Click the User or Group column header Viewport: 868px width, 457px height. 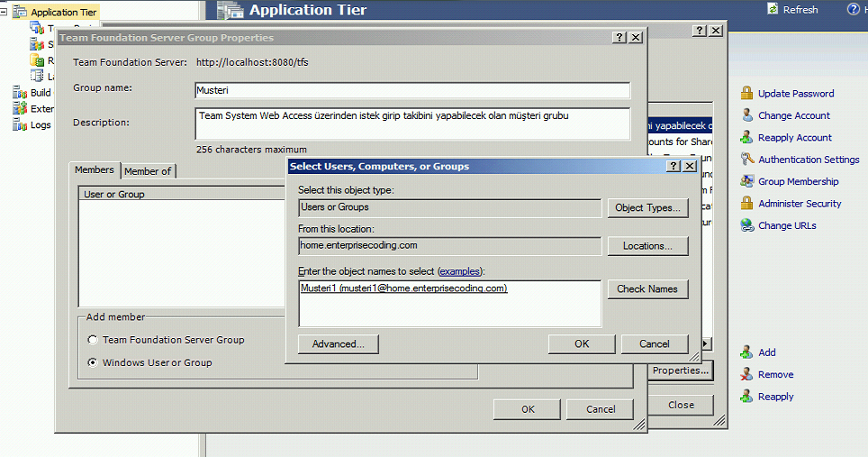pyautogui.click(x=183, y=194)
